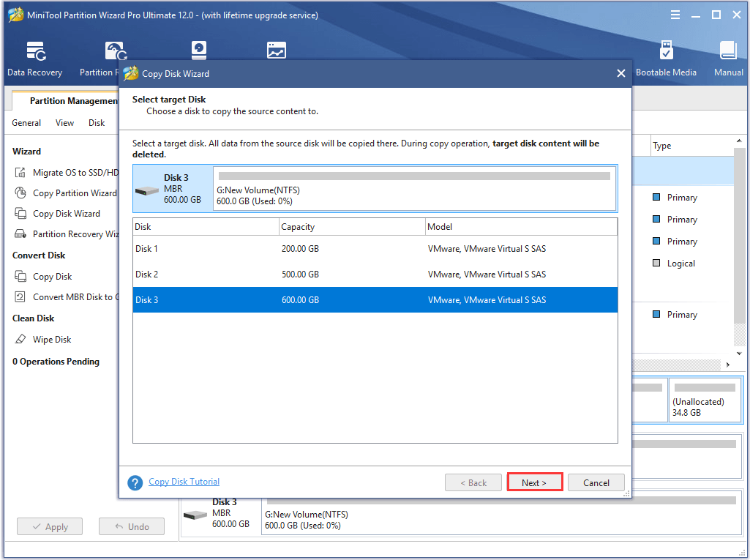Screen dimensions: 750x560
Task: Launch the Bootable Media creator
Action: point(666,59)
